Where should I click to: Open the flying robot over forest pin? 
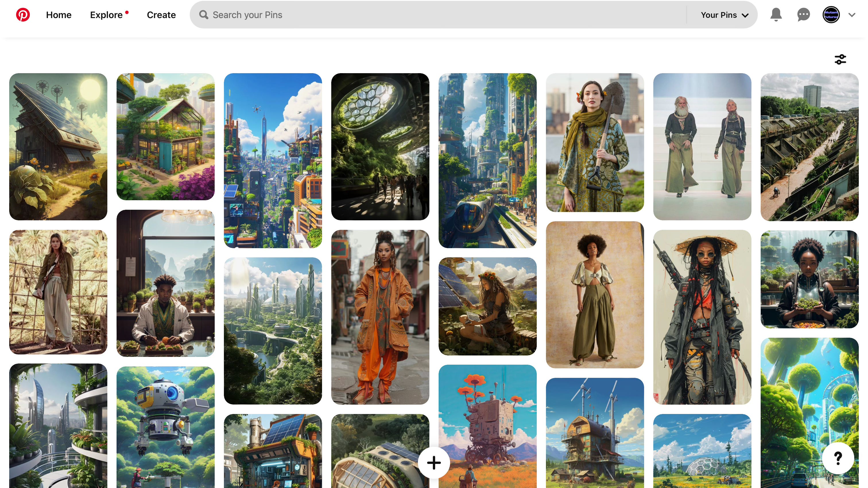click(165, 427)
